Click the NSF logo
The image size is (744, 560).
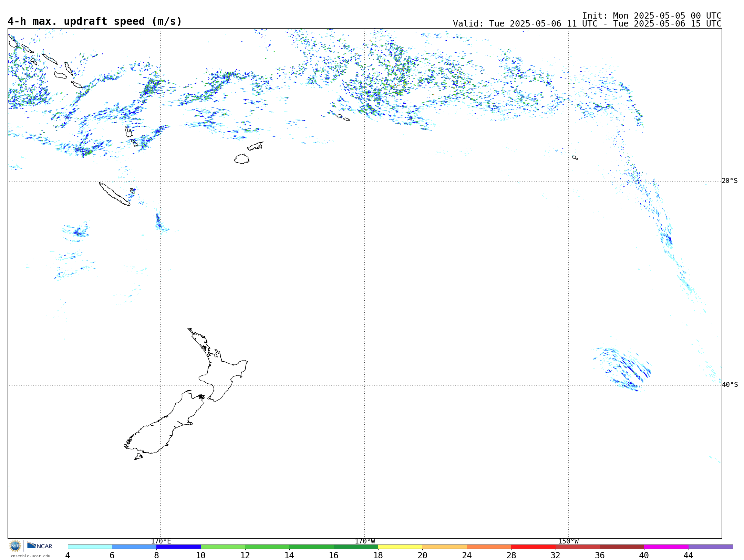click(x=15, y=546)
